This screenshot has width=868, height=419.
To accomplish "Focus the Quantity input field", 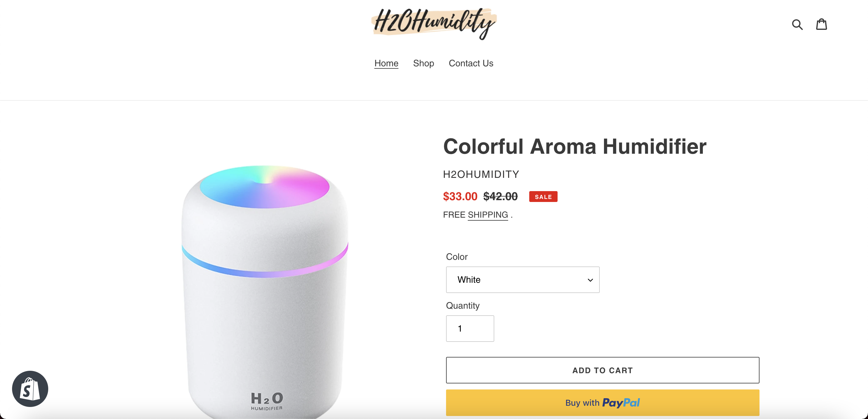I will coord(470,328).
